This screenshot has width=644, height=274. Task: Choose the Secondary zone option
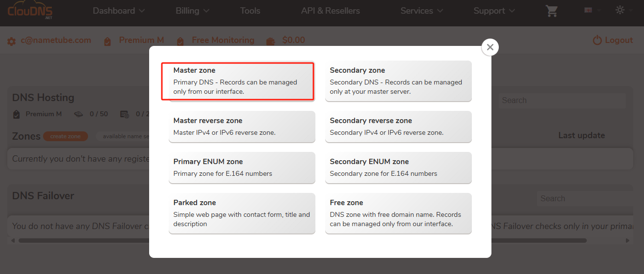point(398,81)
